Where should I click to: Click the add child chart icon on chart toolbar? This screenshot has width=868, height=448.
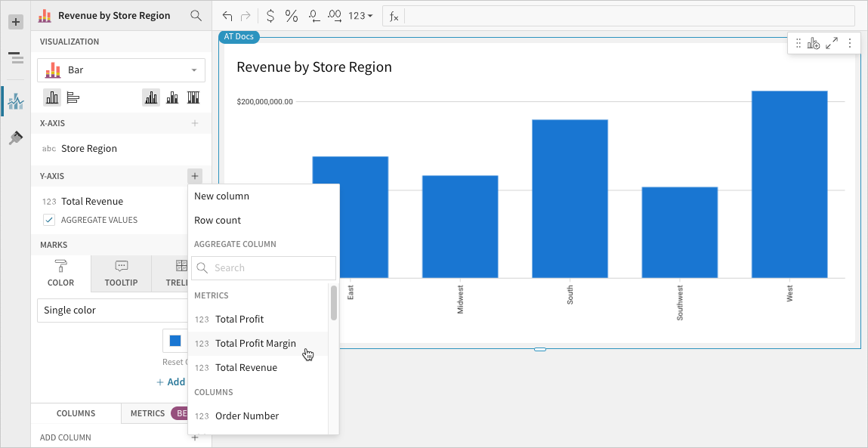tap(813, 44)
